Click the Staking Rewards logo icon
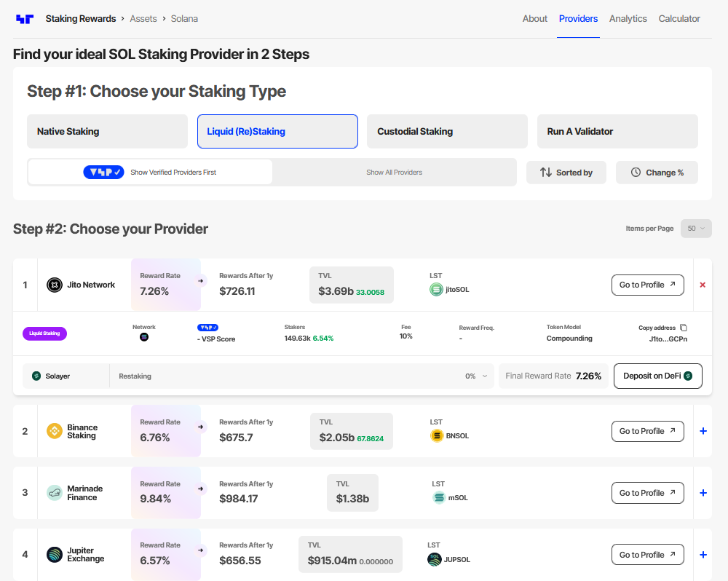Screen dimensions: 728x581 click(25, 19)
